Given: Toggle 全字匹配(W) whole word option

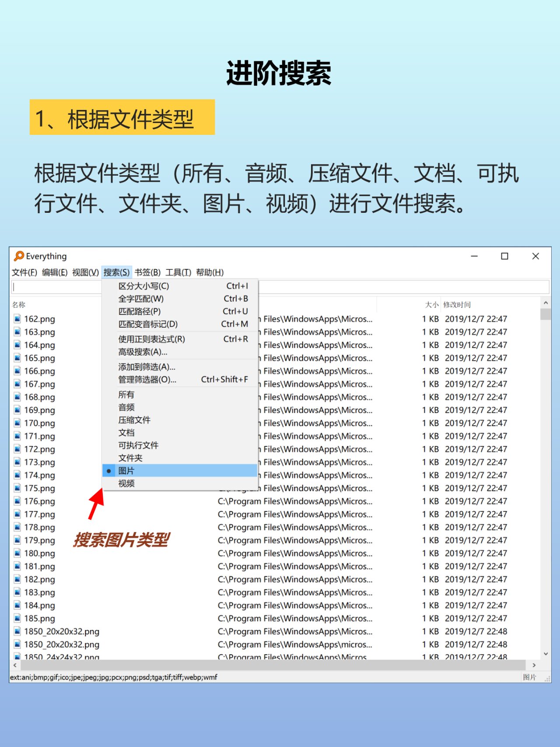Looking at the screenshot, I should pos(180,299).
